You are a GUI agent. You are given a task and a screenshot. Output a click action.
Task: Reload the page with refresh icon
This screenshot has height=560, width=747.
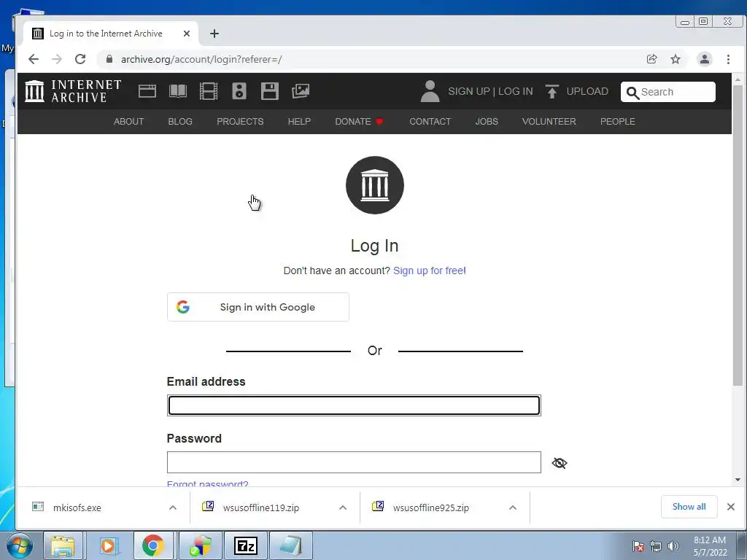[x=80, y=59]
